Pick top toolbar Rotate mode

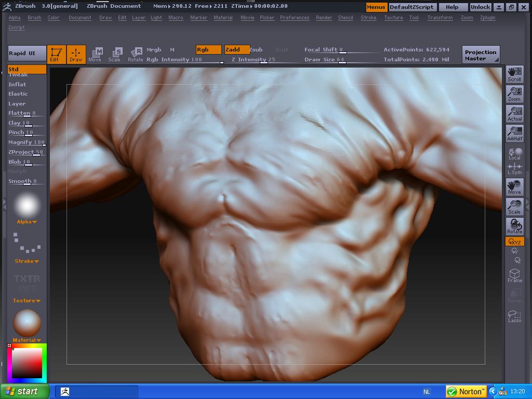point(136,54)
